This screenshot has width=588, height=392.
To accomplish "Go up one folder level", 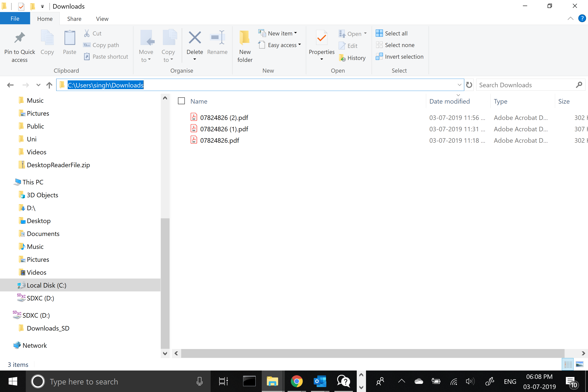I will tap(49, 85).
